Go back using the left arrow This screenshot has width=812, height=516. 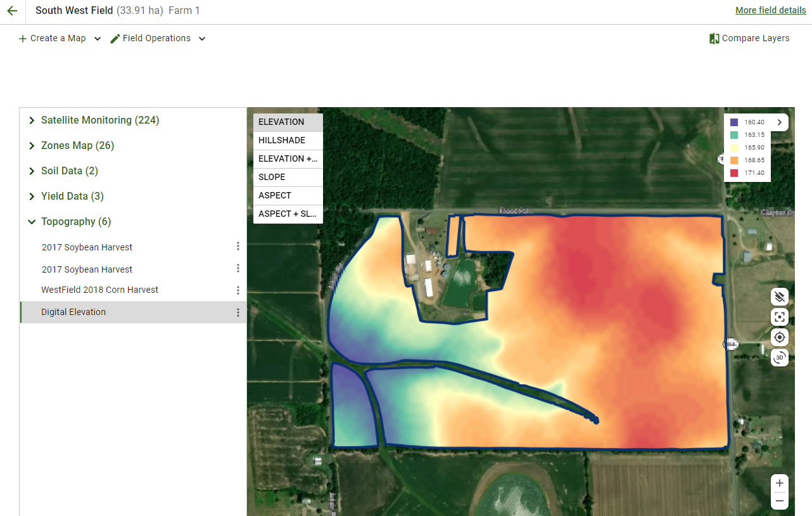coord(12,11)
